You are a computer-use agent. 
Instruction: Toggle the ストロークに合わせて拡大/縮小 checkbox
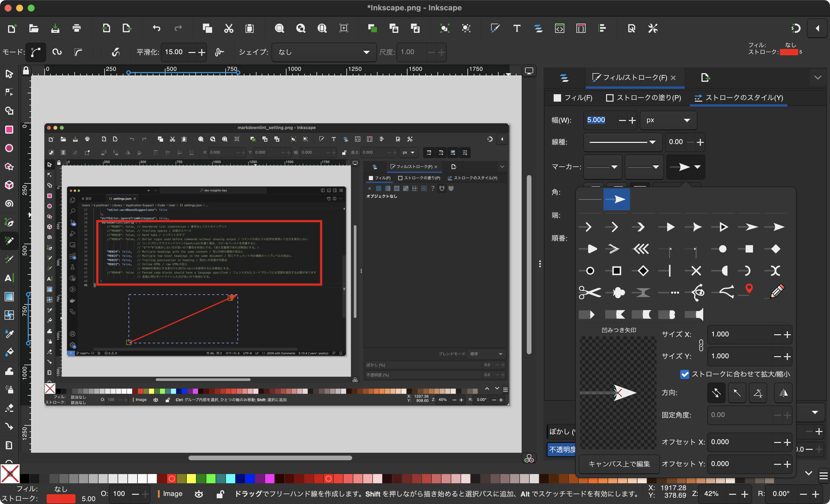click(684, 374)
